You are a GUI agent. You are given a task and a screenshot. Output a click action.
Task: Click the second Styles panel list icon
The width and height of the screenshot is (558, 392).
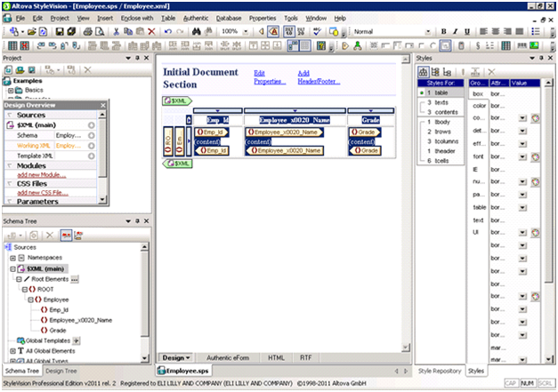point(435,72)
